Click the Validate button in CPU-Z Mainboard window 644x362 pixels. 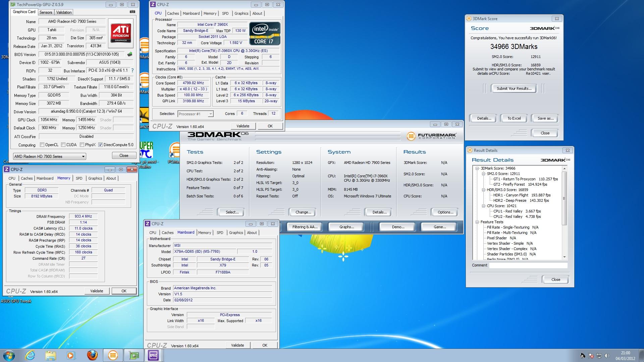coord(237,346)
